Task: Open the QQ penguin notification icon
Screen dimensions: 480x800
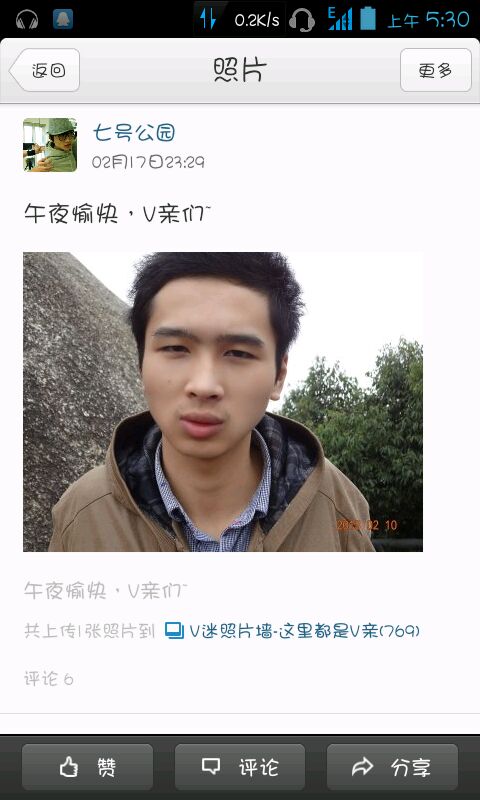Action: click(x=63, y=19)
